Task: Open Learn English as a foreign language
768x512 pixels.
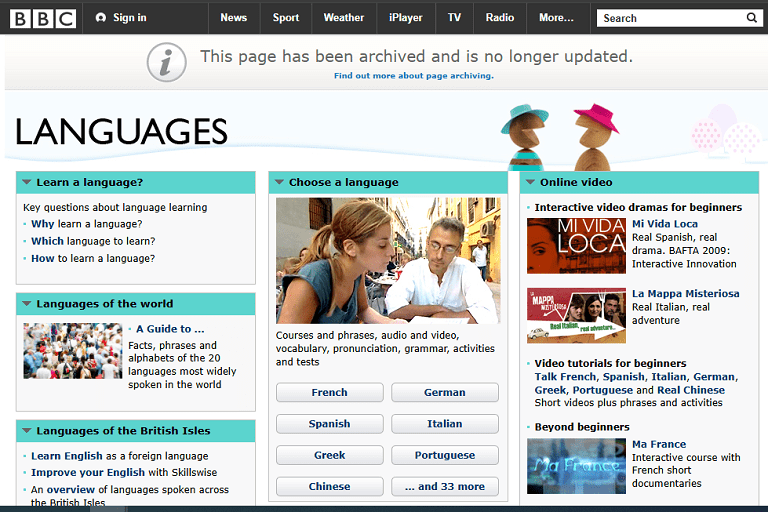Action: coord(67,456)
